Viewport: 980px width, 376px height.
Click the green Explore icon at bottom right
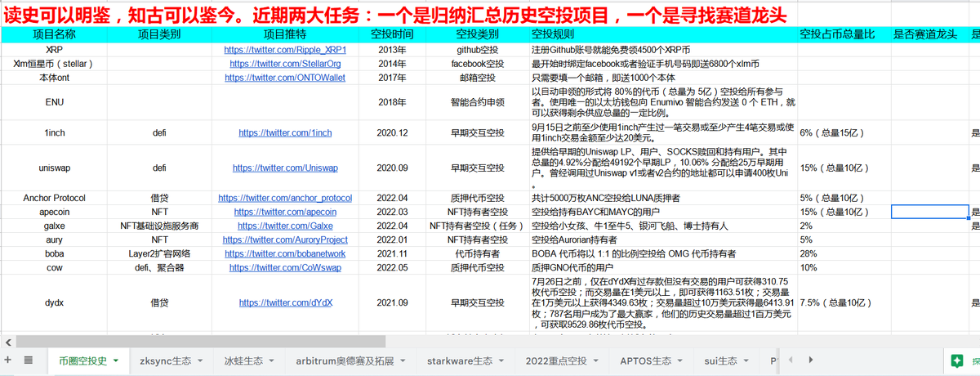[956, 360]
